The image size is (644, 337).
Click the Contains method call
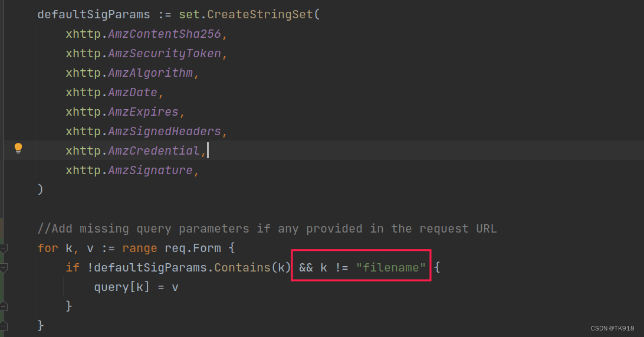click(x=242, y=267)
